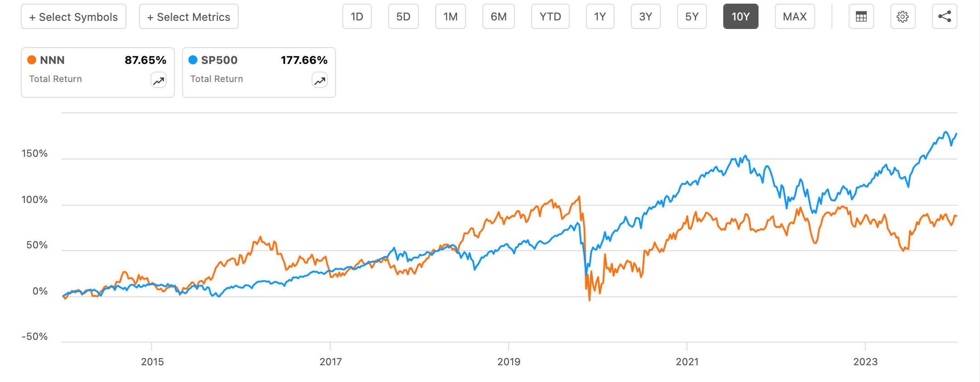Select the 3Y time range
Screen dimensions: 980x382
(645, 16)
